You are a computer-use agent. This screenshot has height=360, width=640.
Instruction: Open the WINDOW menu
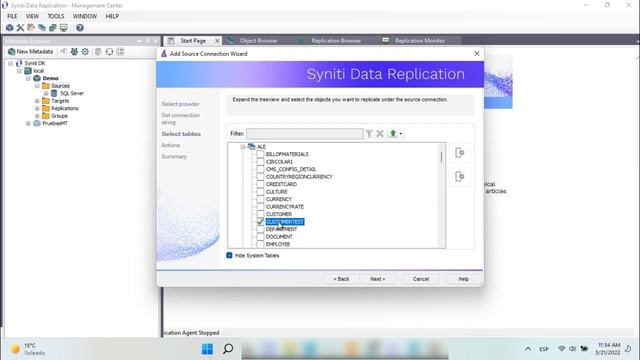pos(85,16)
